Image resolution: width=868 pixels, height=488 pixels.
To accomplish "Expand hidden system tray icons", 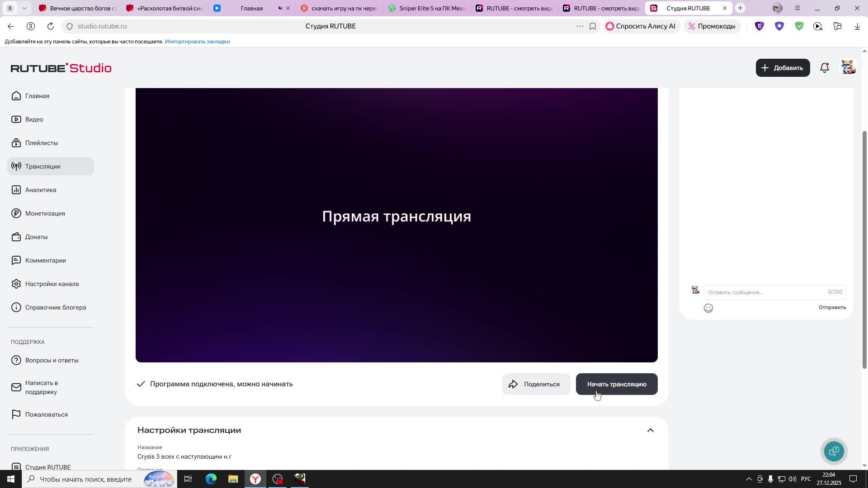I will click(x=749, y=479).
